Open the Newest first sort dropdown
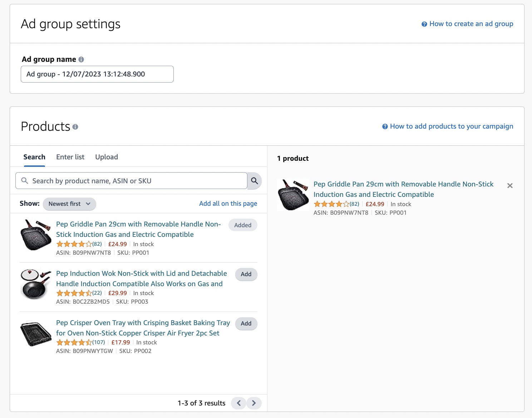The height and width of the screenshot is (418, 532). tap(69, 204)
